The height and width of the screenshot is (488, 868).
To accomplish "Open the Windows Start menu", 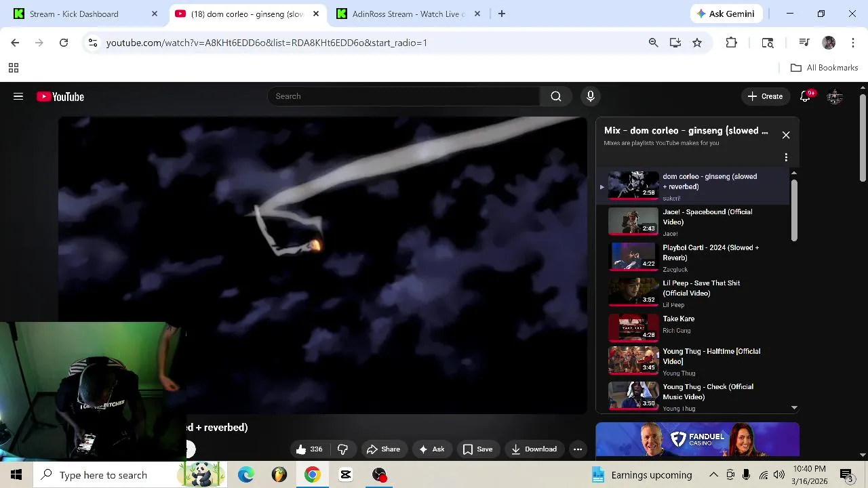I will [x=16, y=474].
